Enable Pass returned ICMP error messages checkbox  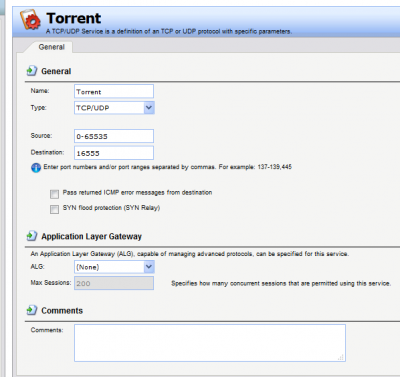pos(54,194)
